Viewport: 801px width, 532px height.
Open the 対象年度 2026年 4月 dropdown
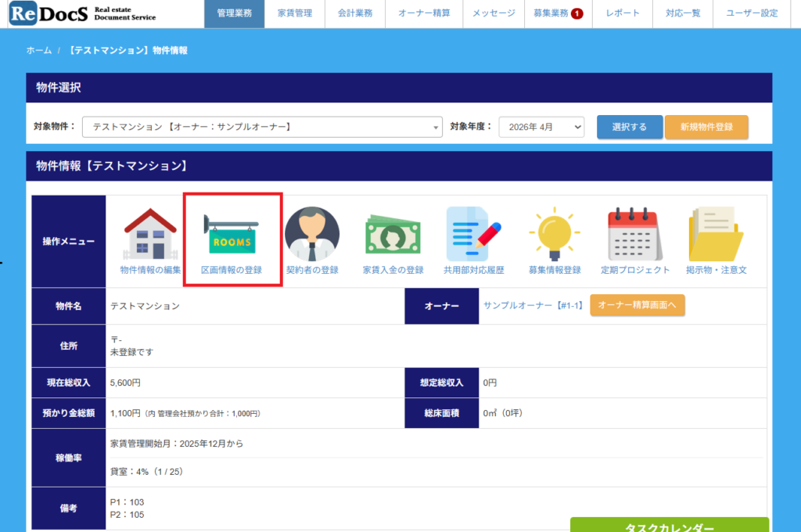tap(541, 127)
